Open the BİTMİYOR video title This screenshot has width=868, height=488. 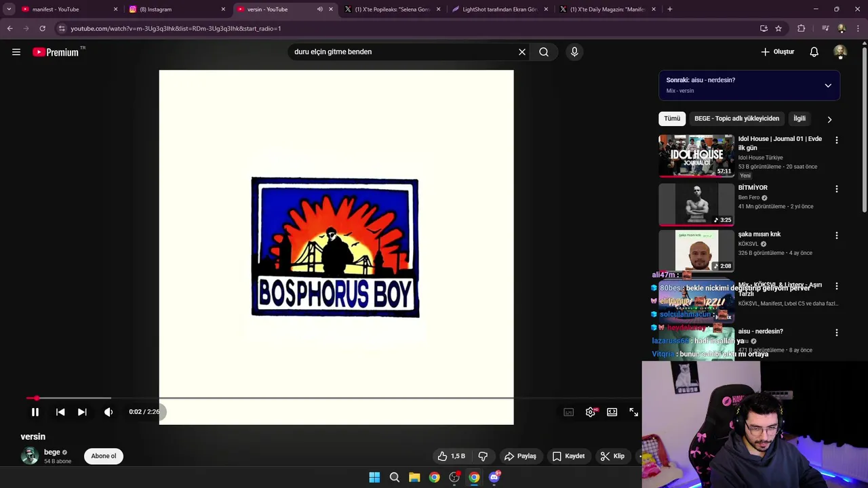(x=753, y=188)
